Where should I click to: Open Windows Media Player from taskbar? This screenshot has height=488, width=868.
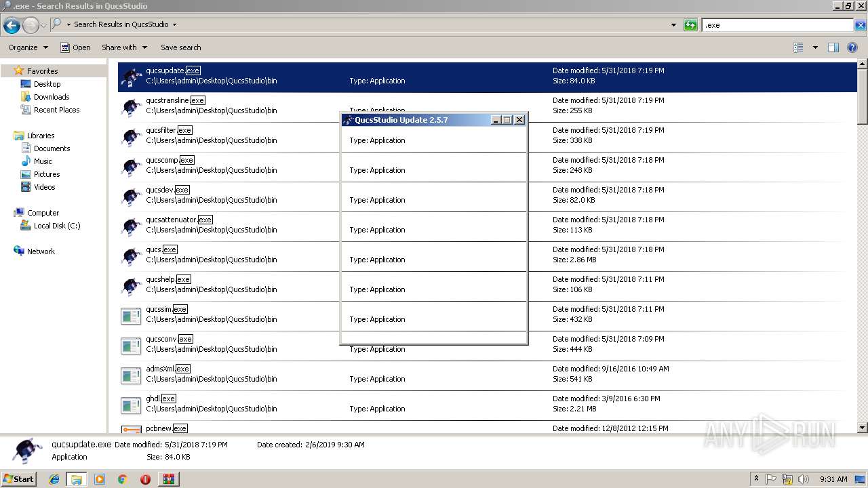click(x=100, y=479)
